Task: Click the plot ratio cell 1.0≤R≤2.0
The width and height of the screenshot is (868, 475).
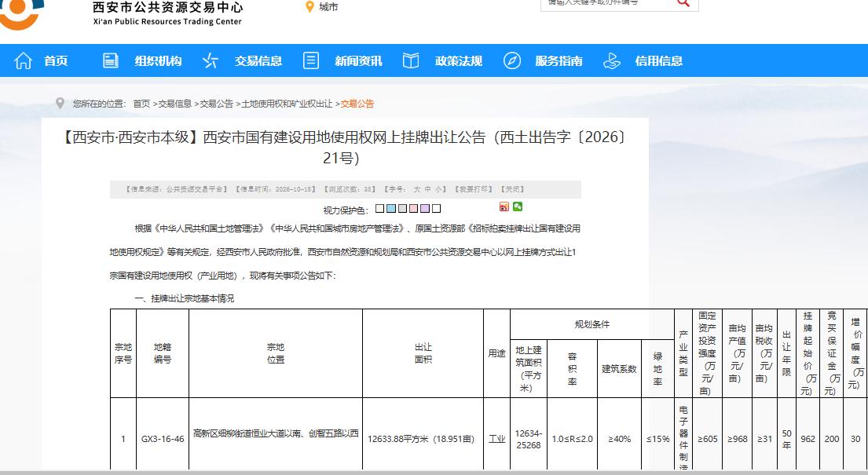Action: (x=572, y=439)
